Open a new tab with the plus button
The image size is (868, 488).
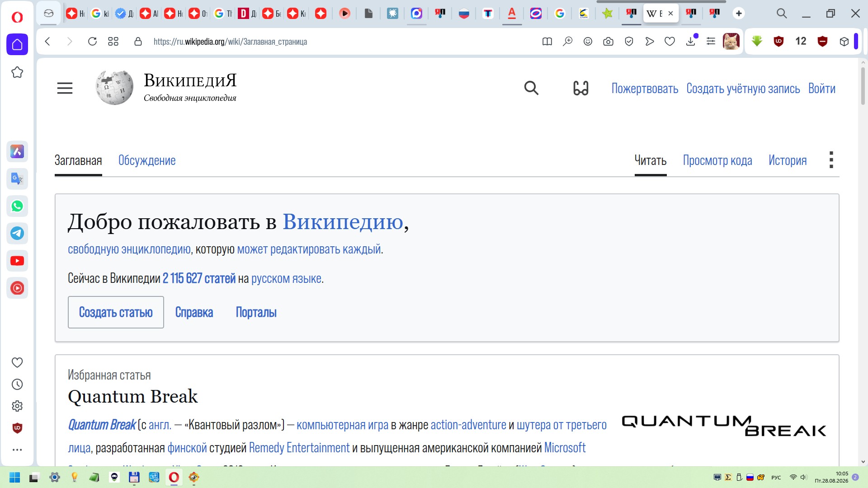pyautogui.click(x=739, y=14)
